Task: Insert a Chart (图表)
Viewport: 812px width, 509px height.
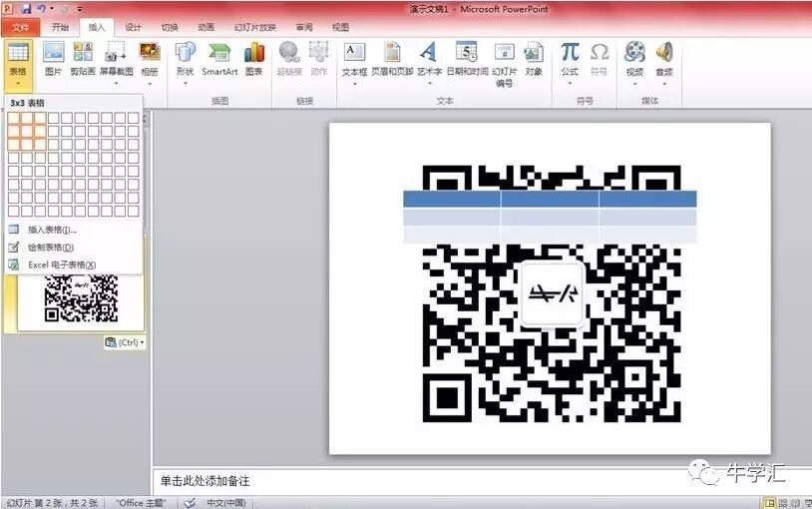Action: click(x=253, y=59)
